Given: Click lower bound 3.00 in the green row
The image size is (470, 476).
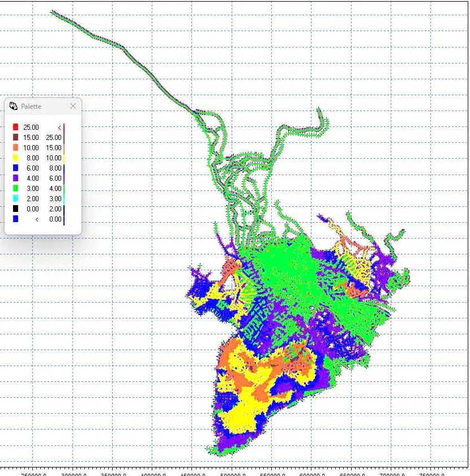Looking at the screenshot, I should click(x=33, y=189).
